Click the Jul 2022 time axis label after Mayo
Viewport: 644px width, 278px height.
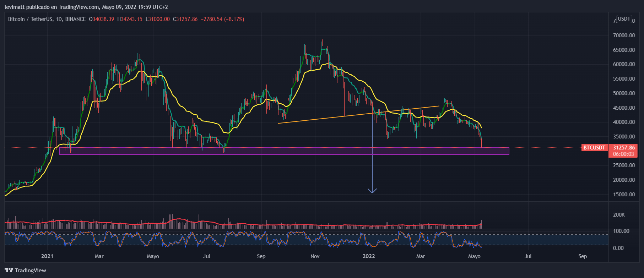click(x=528, y=256)
